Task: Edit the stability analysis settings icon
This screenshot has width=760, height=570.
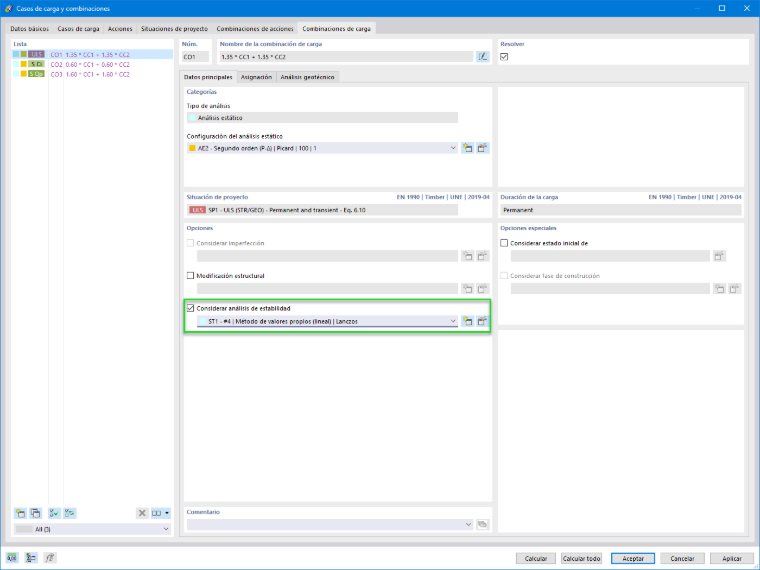Action: [x=482, y=321]
